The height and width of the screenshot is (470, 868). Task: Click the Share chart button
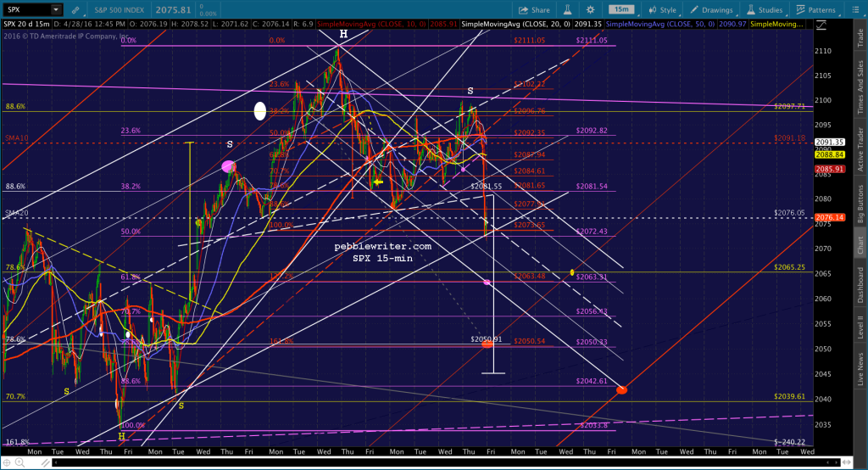[x=534, y=10]
